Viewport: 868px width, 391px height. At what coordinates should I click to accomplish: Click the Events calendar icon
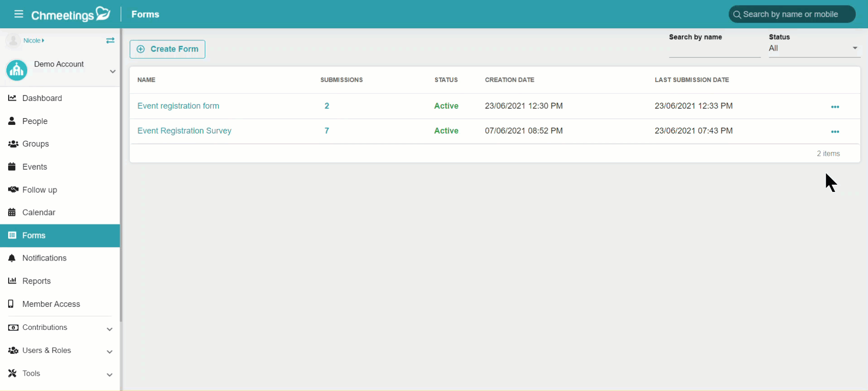click(12, 167)
